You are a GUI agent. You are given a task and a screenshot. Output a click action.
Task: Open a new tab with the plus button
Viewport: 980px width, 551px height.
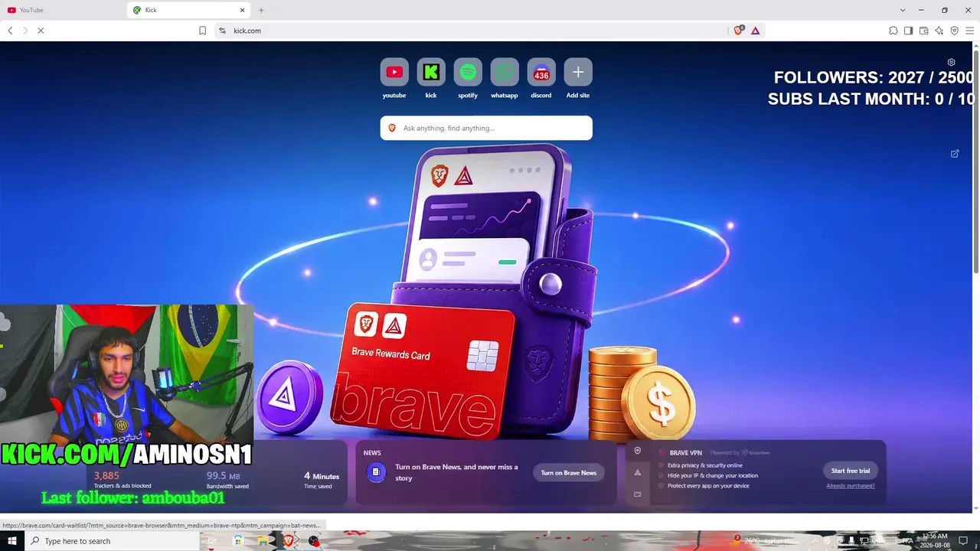pos(261,10)
